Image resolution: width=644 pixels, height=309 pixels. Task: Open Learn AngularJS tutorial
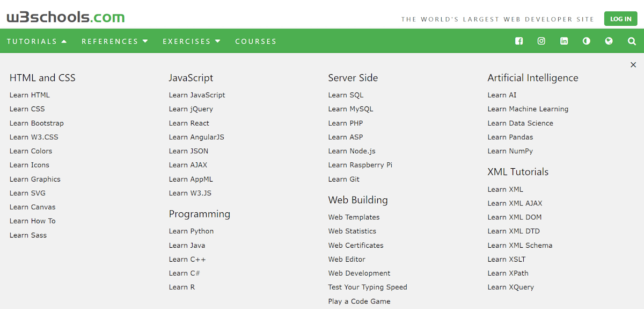coord(196,137)
